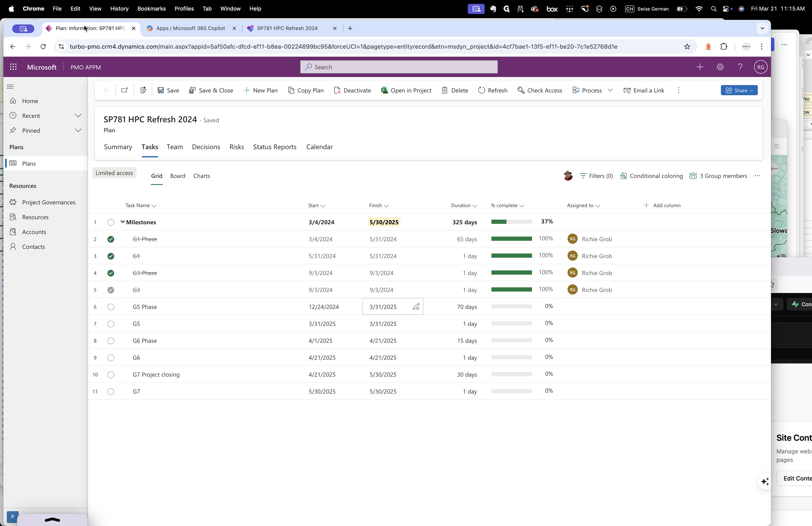This screenshot has width=812, height=526.
Task: Click Check Access command
Action: click(x=540, y=90)
